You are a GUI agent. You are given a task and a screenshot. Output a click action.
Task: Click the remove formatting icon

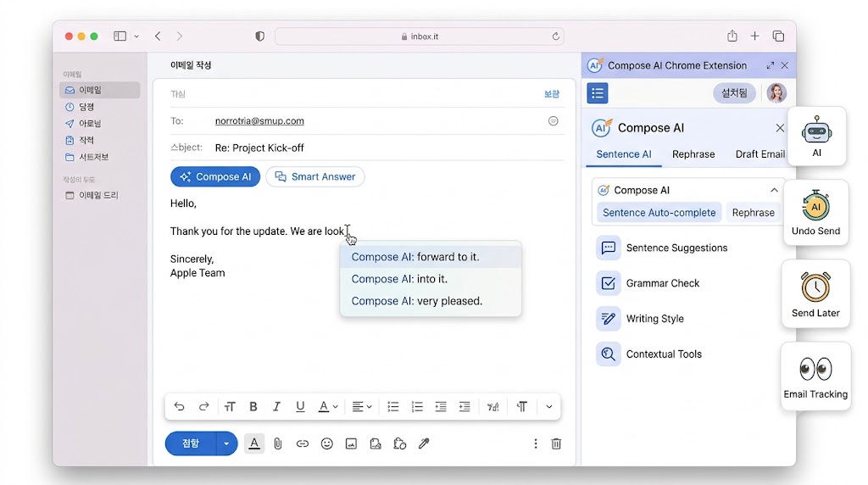(x=492, y=407)
